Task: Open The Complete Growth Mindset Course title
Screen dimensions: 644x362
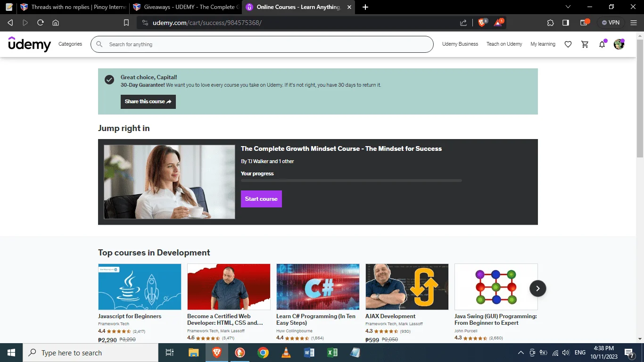Action: 341,148
